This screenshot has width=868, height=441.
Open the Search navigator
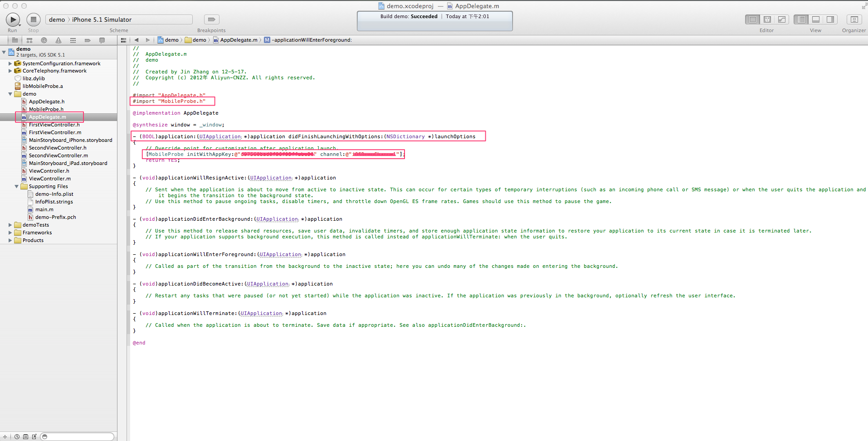click(x=44, y=40)
